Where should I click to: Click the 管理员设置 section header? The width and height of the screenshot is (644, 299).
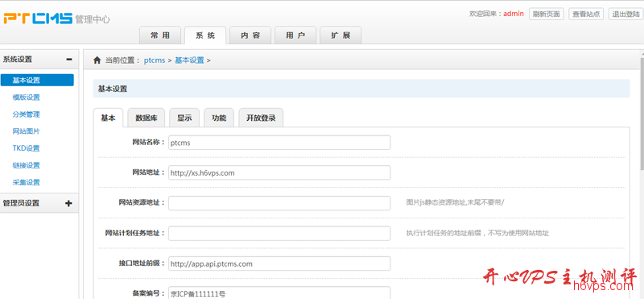(x=39, y=203)
